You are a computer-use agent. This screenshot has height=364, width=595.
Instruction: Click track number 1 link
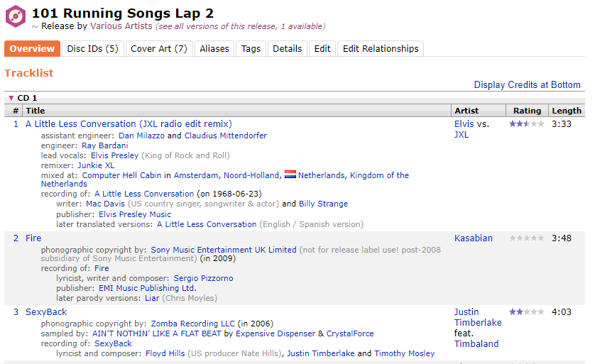(16, 124)
